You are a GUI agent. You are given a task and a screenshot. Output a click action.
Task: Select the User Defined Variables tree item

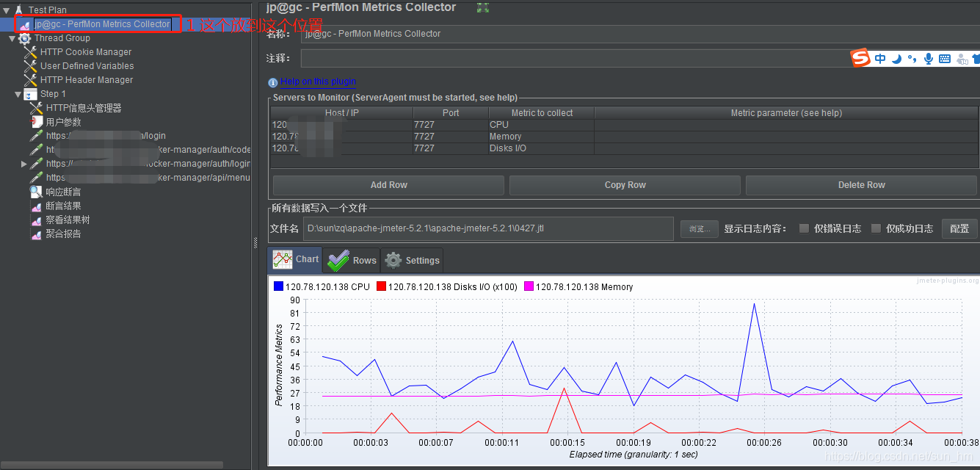pos(87,66)
